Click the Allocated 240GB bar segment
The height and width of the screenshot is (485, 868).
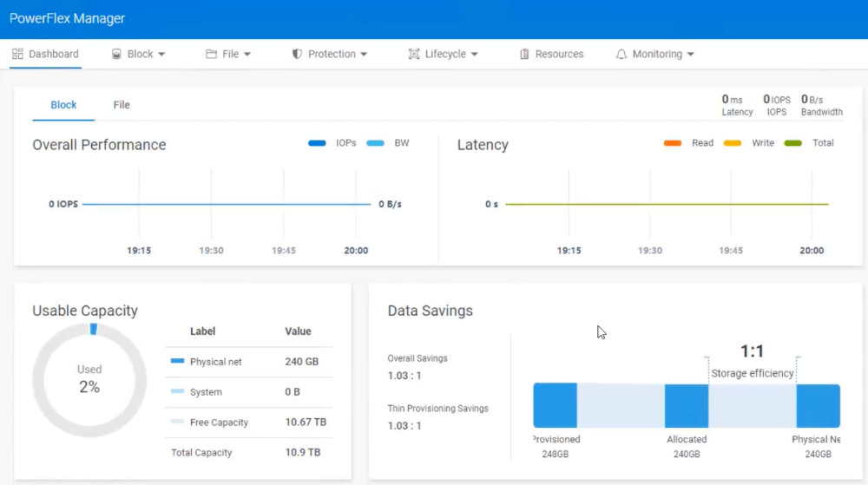687,405
